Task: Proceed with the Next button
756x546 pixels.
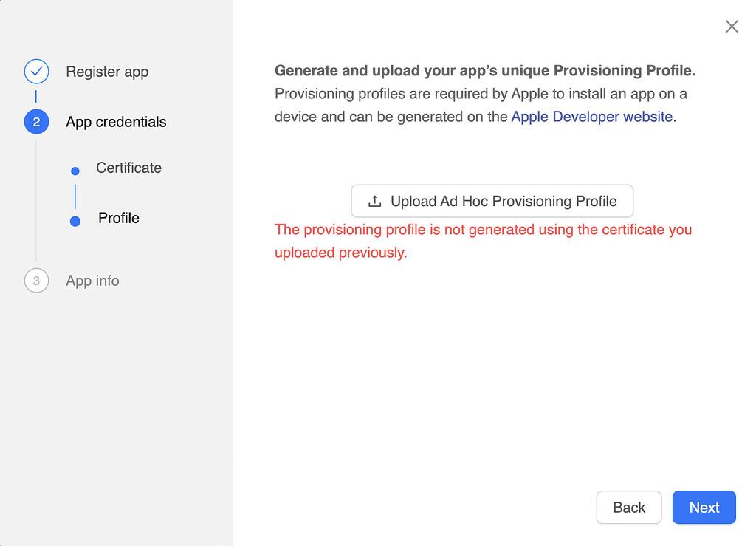Action: (x=704, y=508)
